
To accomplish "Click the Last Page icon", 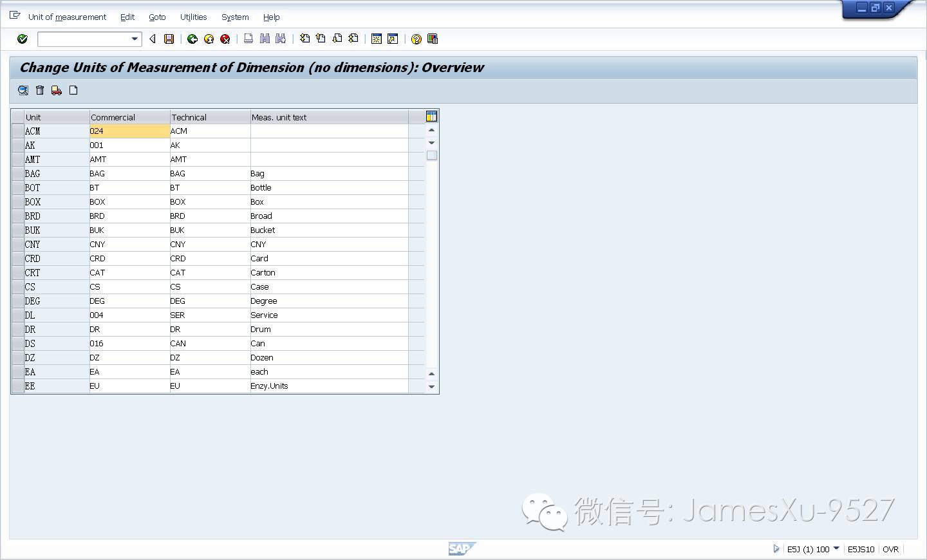I will click(x=353, y=39).
